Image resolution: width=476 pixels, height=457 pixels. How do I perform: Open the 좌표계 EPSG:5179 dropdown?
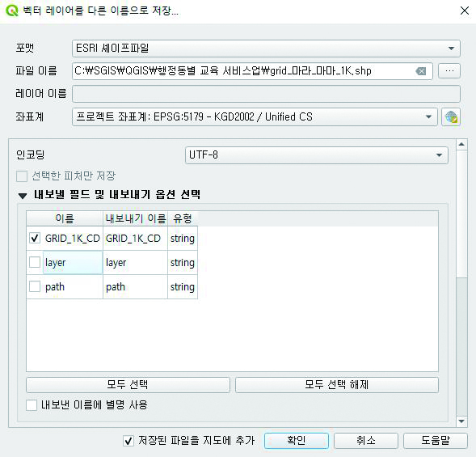[x=255, y=117]
